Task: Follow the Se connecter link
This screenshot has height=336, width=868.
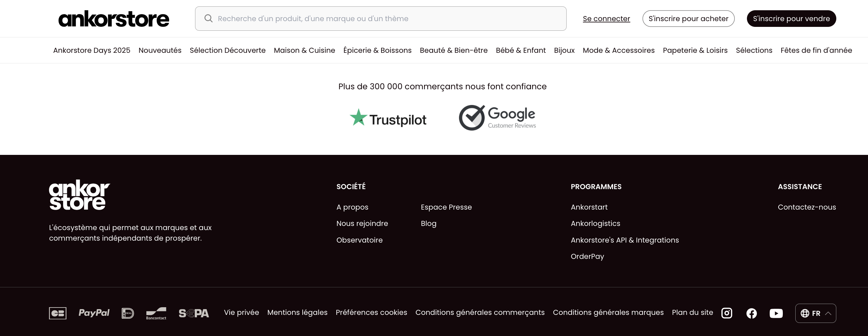Action: [606, 19]
